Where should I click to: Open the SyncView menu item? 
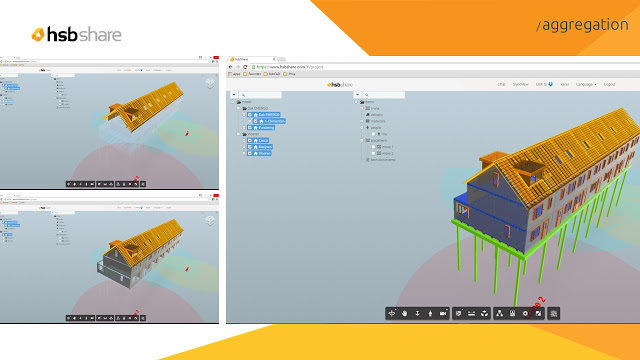tap(520, 84)
